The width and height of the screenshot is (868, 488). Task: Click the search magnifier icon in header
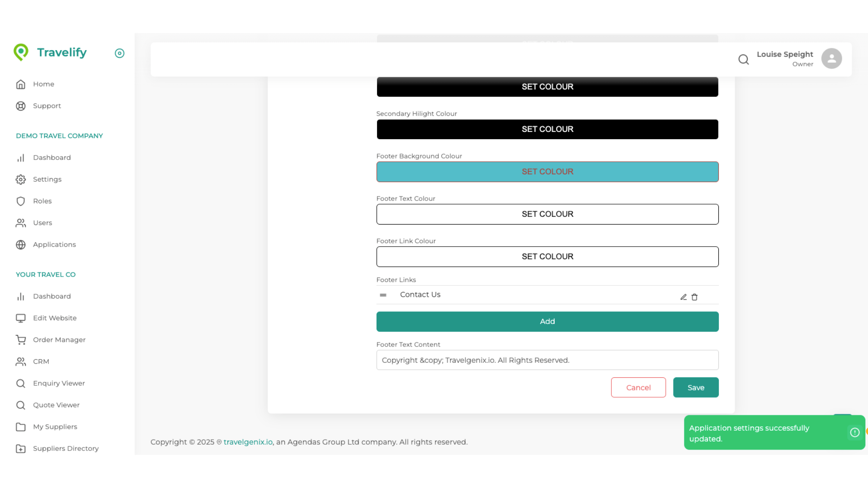pyautogui.click(x=743, y=59)
